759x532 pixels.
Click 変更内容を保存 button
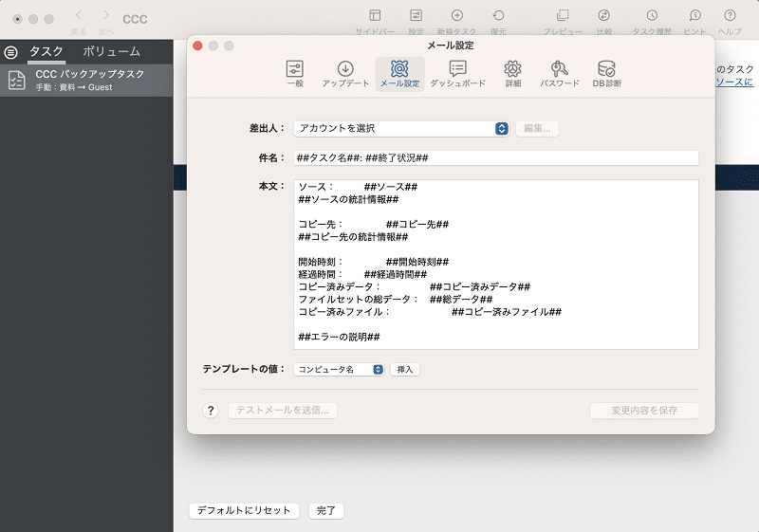coord(644,411)
